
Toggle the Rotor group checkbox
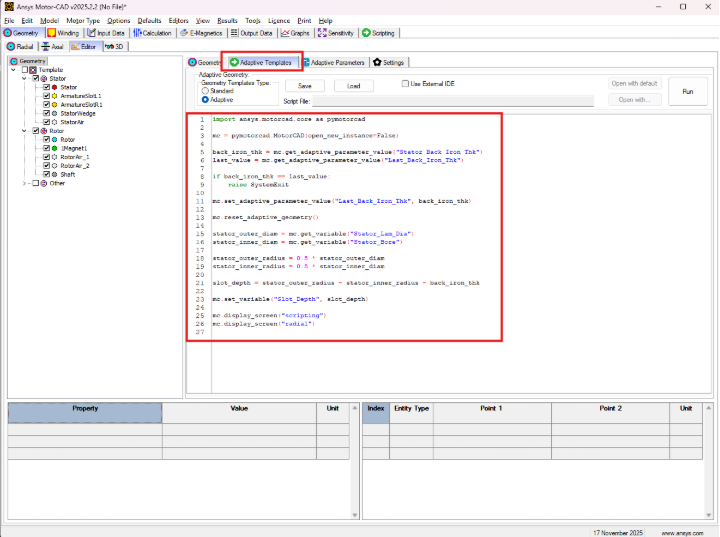pos(36,131)
